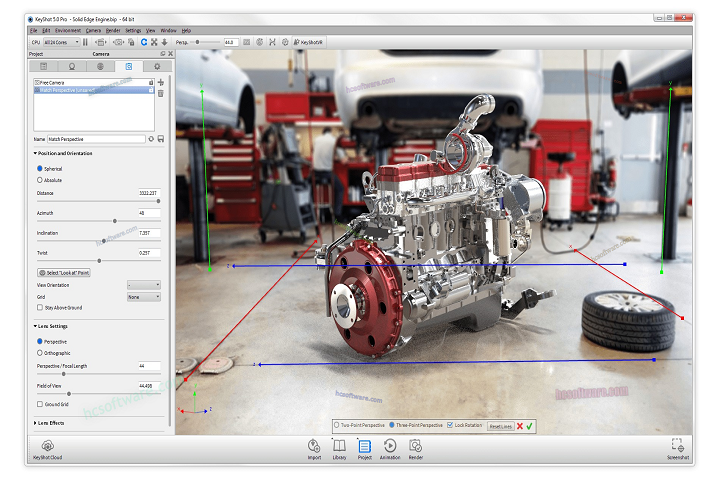Click the Field of View slider handle
The image size is (720, 480).
(x=69, y=394)
